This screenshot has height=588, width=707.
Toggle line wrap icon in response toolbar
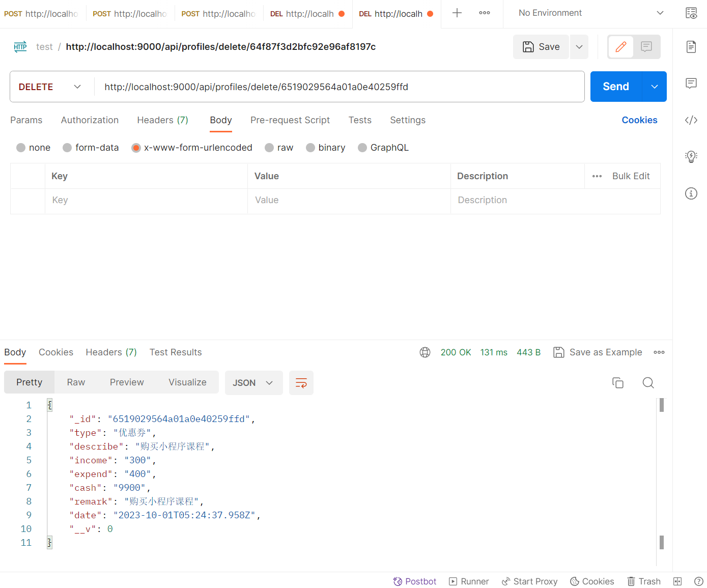click(x=301, y=383)
